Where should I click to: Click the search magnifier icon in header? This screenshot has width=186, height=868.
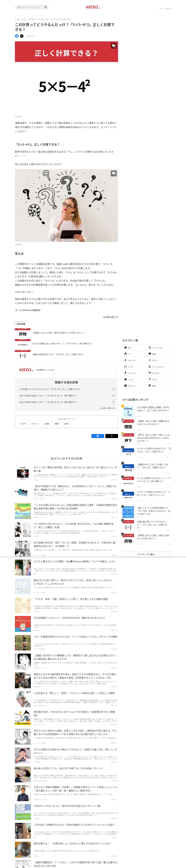pos(46,7)
